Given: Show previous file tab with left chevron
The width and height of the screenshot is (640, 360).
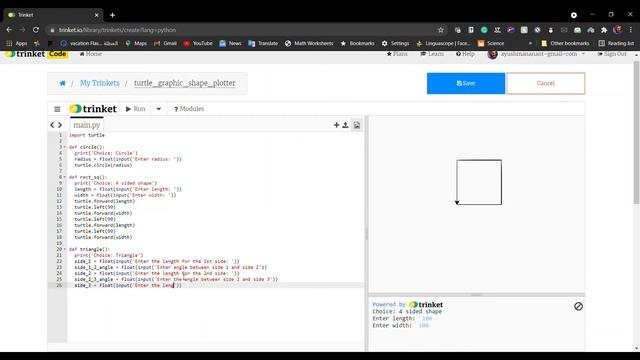Looking at the screenshot, I should (x=52, y=125).
